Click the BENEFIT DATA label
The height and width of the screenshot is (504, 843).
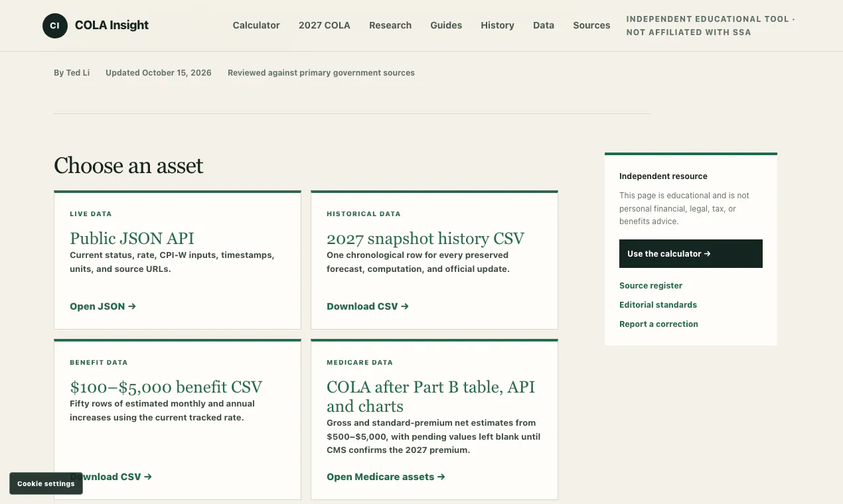(98, 363)
